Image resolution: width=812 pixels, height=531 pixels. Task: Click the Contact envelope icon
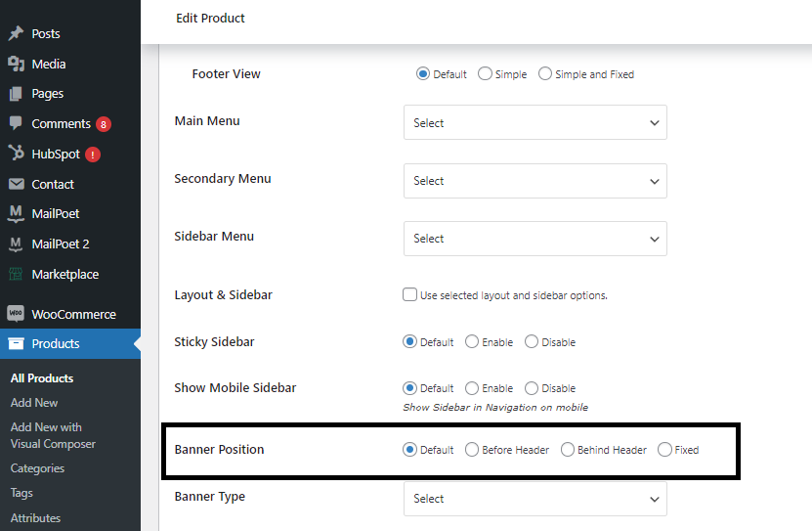coord(16,184)
